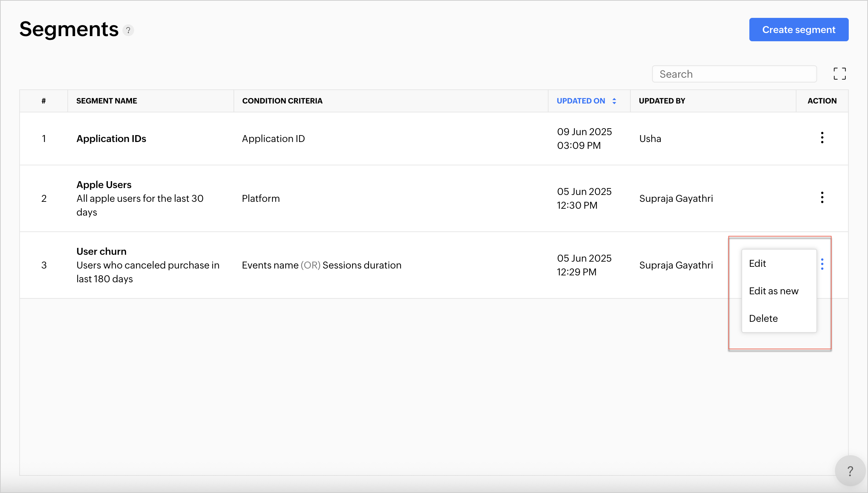Open the Application IDs segment name
Screen dimensions: 868x493
click(111, 139)
